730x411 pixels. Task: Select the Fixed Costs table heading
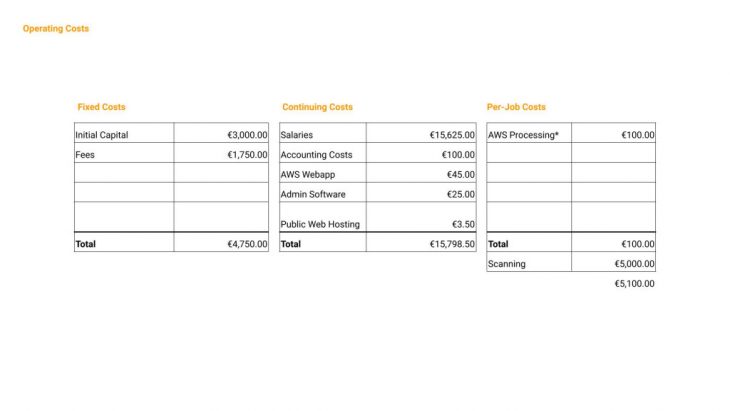pos(101,107)
